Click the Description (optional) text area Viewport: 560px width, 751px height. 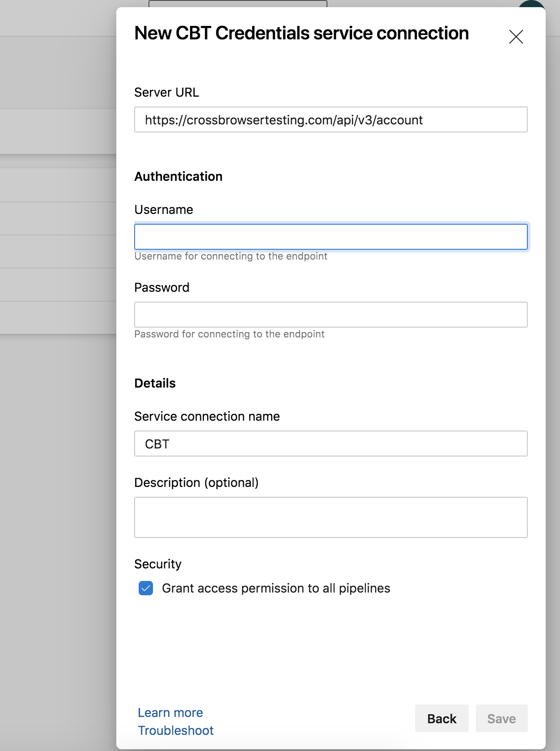(x=331, y=517)
